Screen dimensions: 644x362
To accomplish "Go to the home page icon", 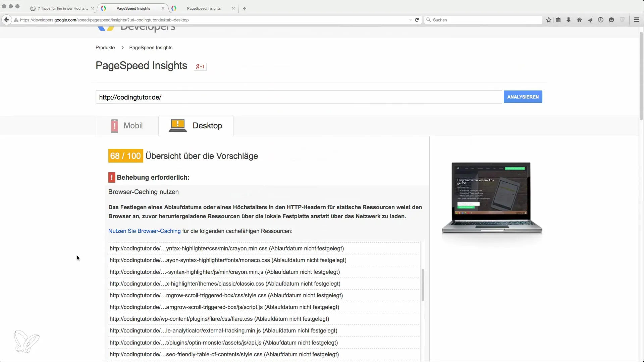I will pyautogui.click(x=579, y=20).
